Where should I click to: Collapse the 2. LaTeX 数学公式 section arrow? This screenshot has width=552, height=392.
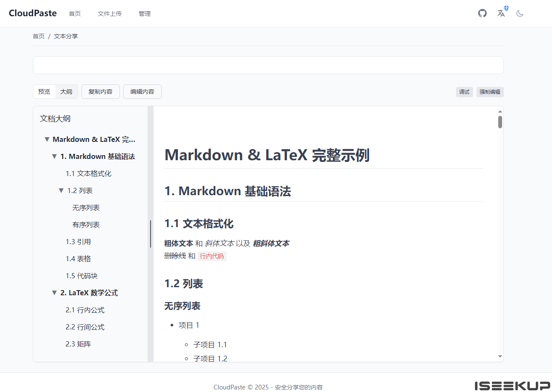[x=54, y=293]
